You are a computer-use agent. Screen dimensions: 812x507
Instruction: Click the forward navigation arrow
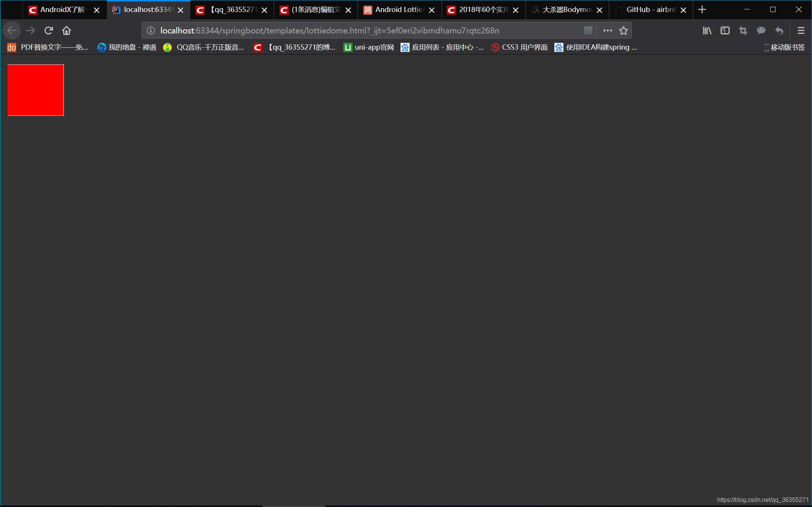click(30, 30)
